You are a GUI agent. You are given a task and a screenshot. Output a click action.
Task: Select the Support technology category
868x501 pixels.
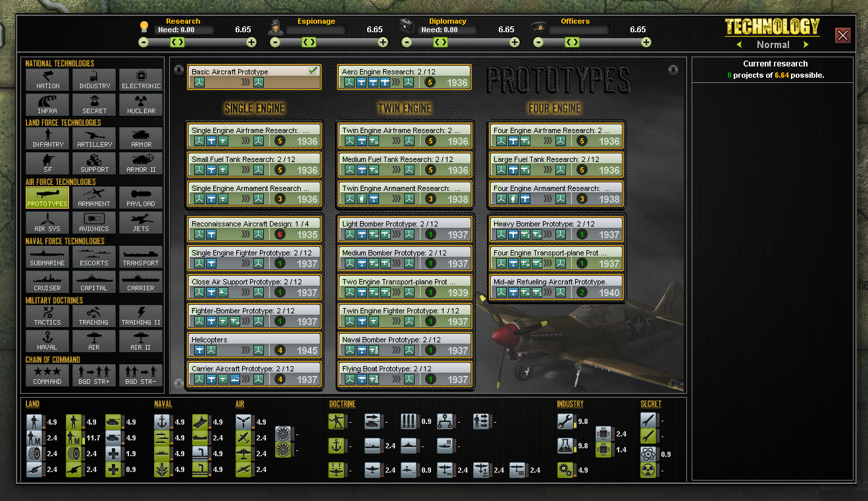pyautogui.click(x=94, y=163)
